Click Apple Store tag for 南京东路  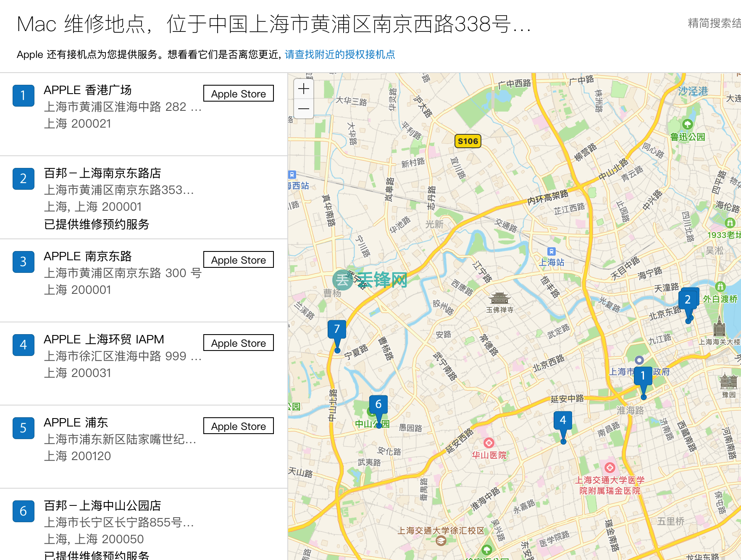[239, 260]
